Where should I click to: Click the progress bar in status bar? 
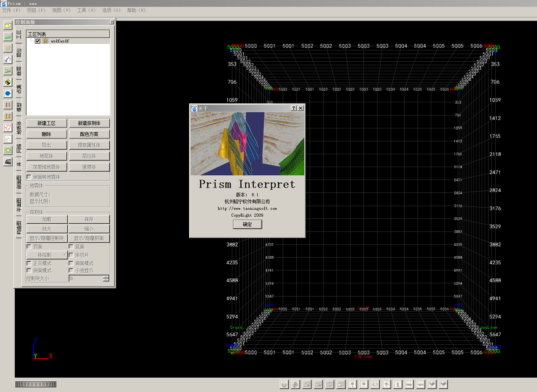[x=36, y=384]
